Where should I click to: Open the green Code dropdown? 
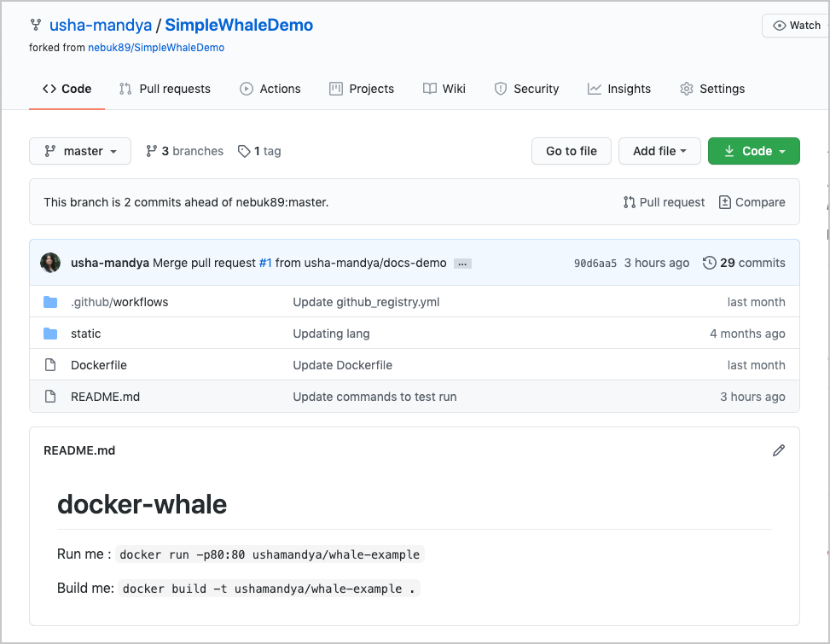(x=753, y=150)
